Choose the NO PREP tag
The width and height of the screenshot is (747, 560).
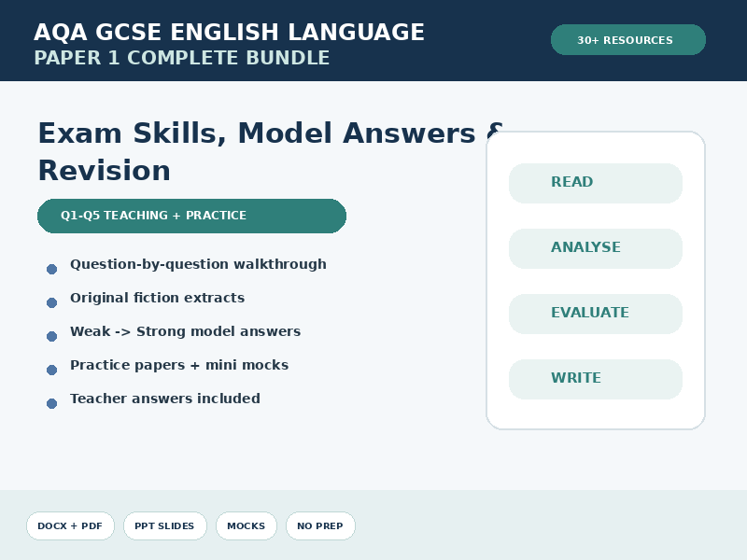[x=320, y=525]
